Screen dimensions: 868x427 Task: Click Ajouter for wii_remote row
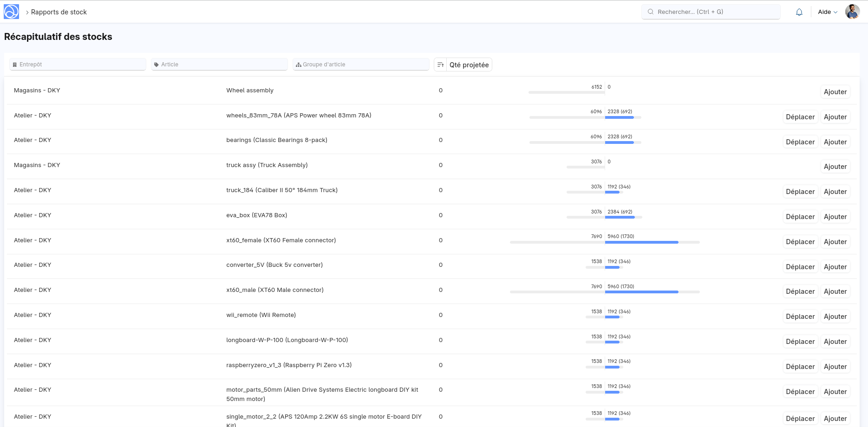pyautogui.click(x=835, y=317)
